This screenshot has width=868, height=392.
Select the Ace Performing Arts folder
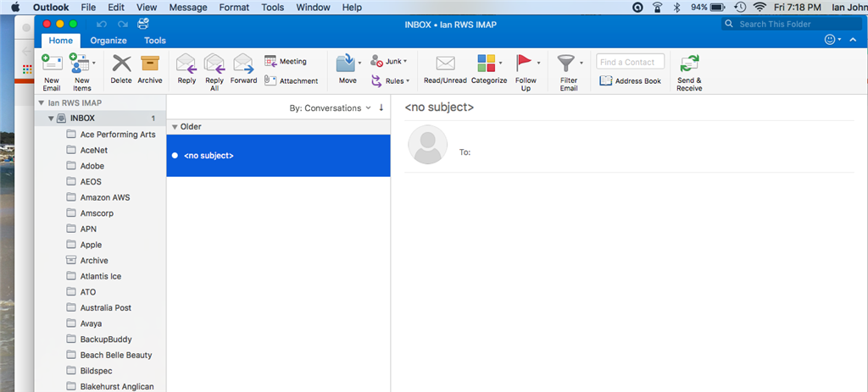coord(100,135)
